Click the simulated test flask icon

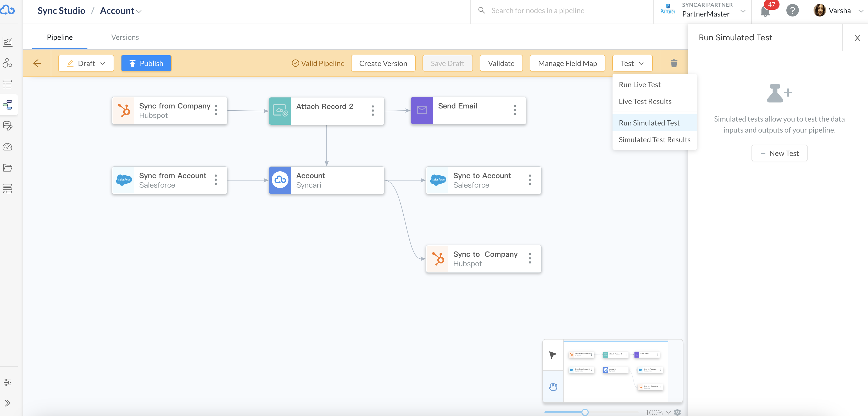pyautogui.click(x=779, y=93)
